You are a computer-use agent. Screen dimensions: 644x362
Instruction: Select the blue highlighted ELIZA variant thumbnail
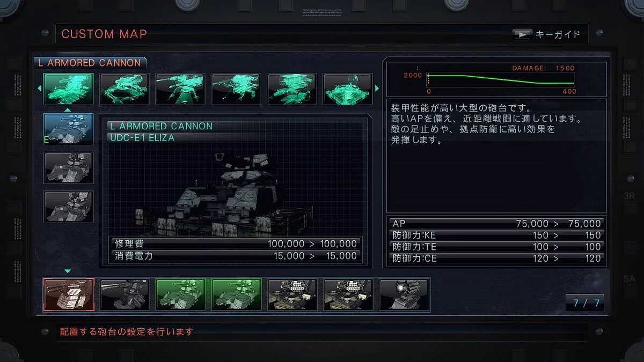[x=68, y=129]
